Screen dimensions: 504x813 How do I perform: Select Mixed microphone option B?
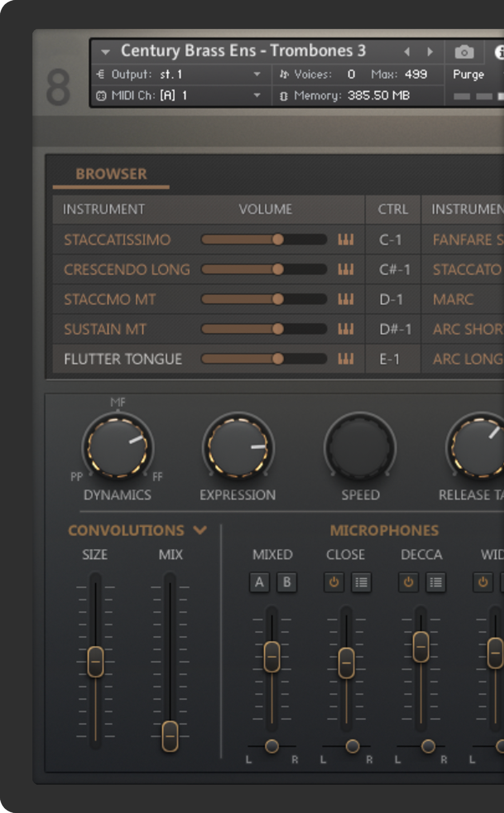[x=287, y=582]
